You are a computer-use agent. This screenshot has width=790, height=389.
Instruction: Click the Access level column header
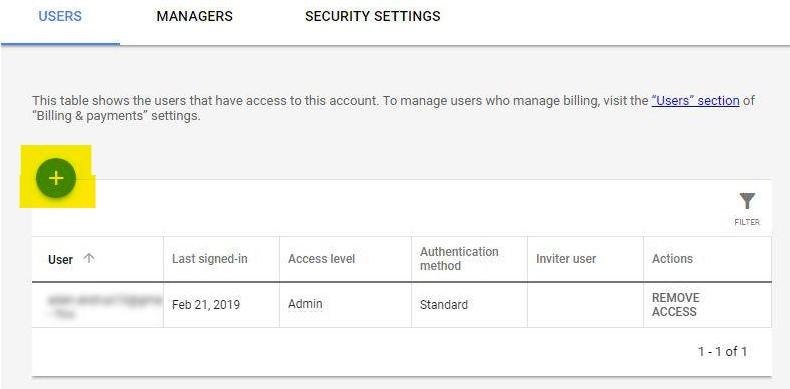pos(321,259)
